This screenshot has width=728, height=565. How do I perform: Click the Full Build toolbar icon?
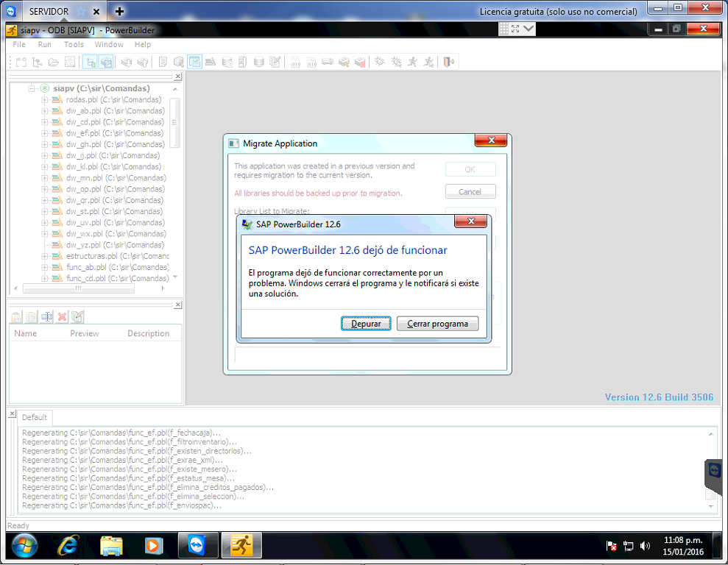click(311, 62)
